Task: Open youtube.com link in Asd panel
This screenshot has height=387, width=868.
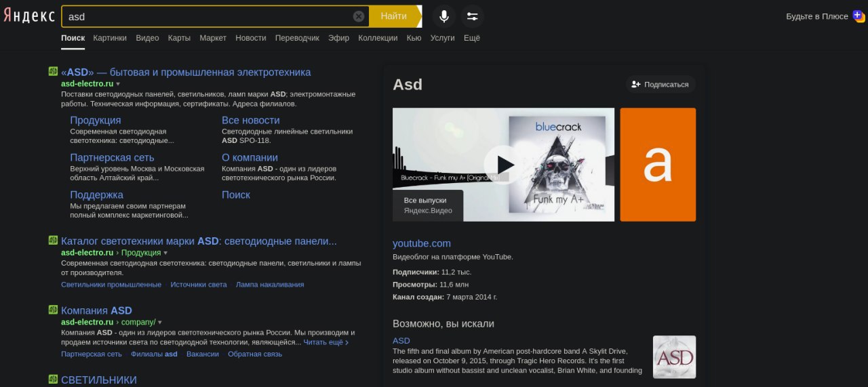Action: (422, 243)
